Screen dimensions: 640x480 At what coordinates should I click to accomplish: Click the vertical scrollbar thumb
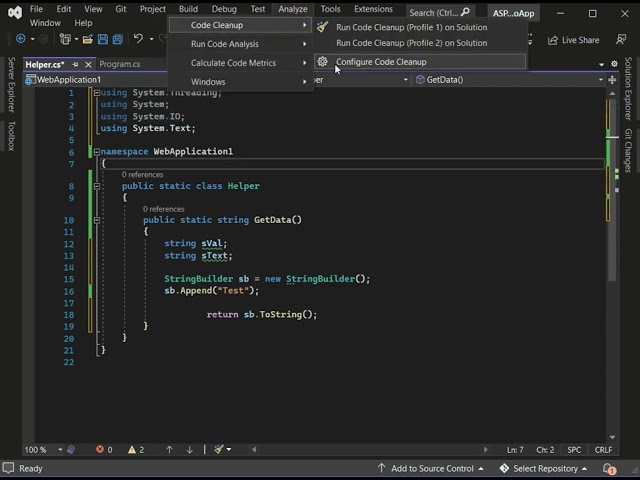click(x=612, y=190)
